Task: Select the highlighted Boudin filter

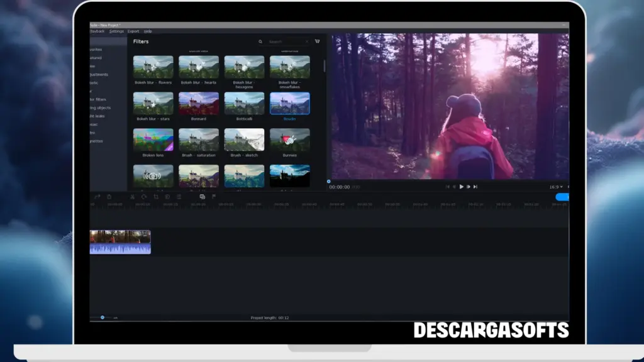Action: [x=290, y=103]
